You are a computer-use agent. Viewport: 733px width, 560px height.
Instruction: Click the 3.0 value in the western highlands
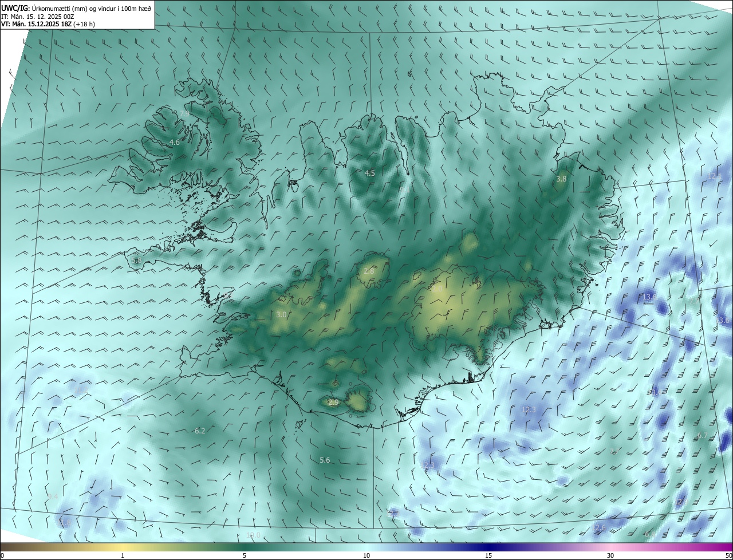click(x=281, y=314)
